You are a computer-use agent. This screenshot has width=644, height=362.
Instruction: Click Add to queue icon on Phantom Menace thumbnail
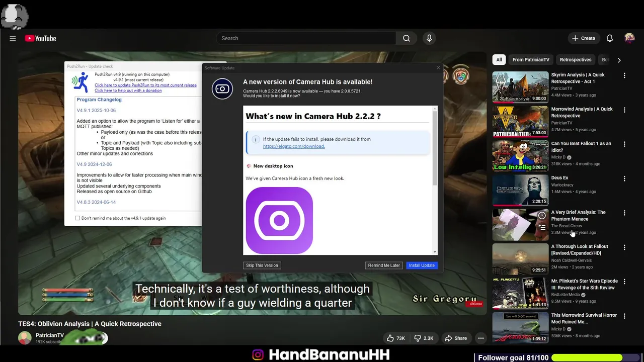pos(542,227)
